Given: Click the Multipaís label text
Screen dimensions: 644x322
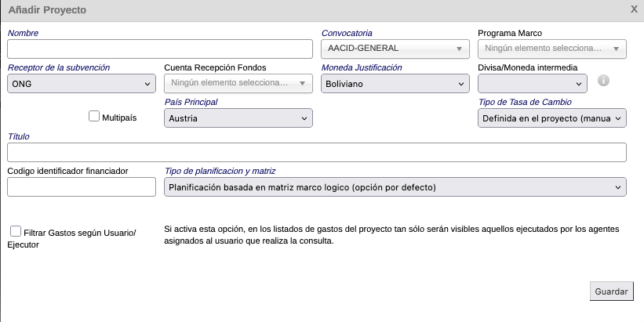Looking at the screenshot, I should click(x=119, y=118).
